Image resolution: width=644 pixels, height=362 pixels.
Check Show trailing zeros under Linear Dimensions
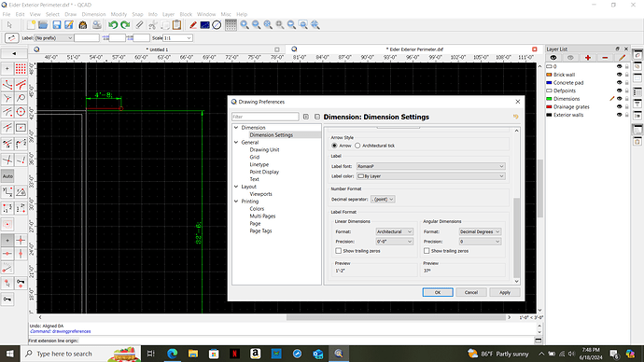(x=339, y=251)
